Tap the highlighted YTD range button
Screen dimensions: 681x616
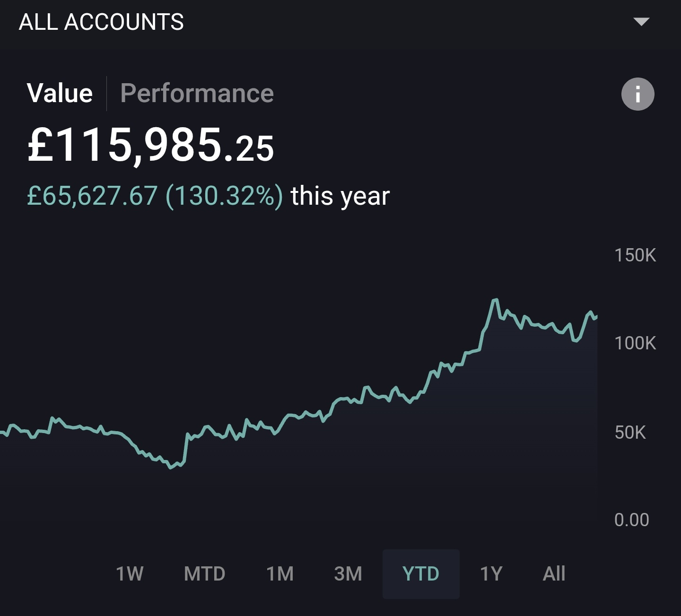click(x=421, y=574)
